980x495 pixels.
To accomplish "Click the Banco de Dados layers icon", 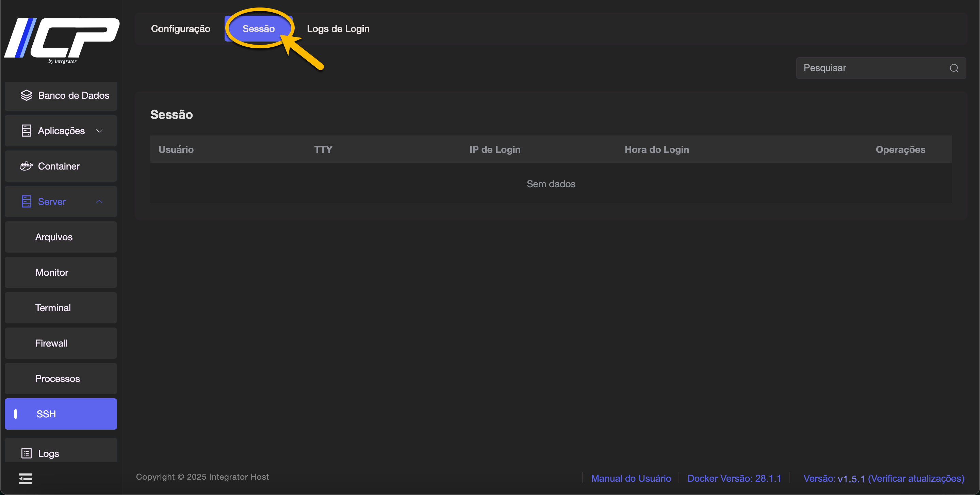I will 26,96.
